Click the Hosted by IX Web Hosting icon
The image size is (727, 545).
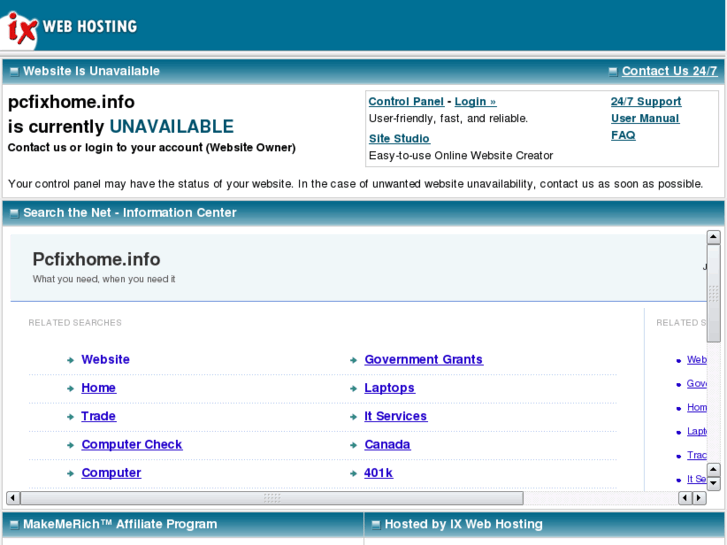pyautogui.click(x=376, y=525)
